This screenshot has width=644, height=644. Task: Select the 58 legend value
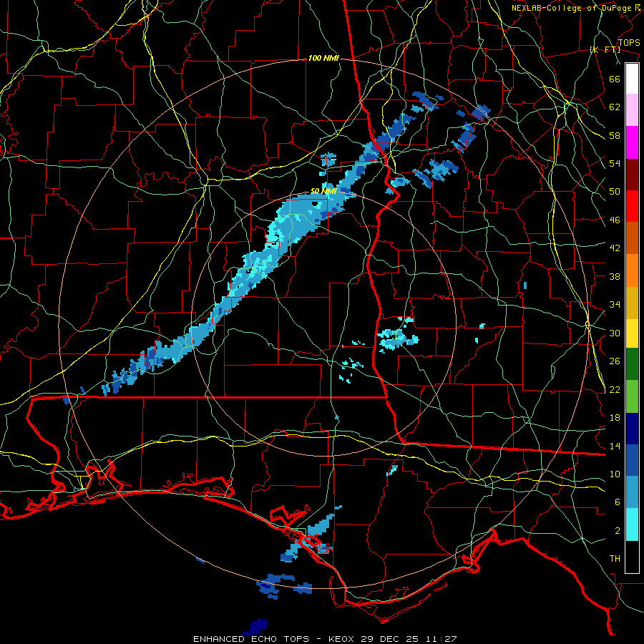coord(615,135)
